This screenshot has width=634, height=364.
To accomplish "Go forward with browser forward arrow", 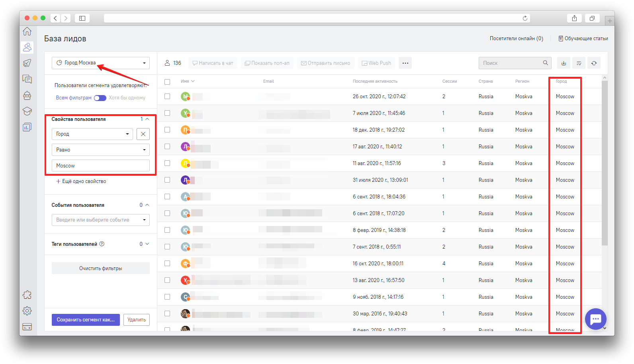I will tap(66, 18).
